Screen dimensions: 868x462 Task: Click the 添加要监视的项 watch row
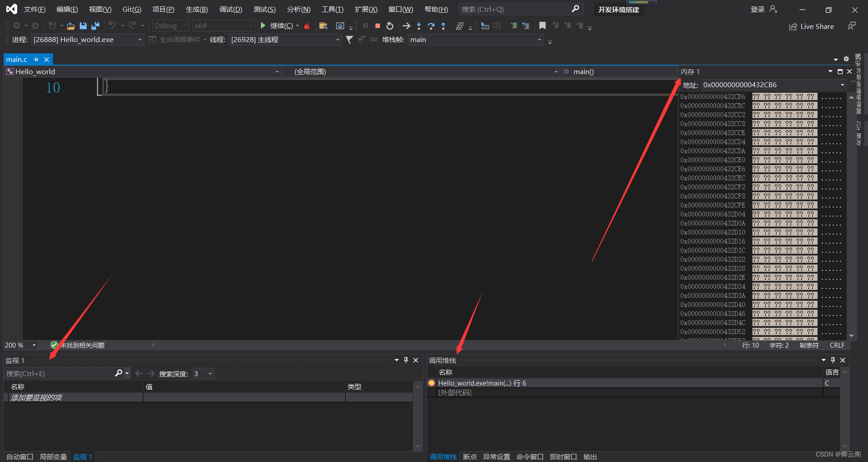208,397
